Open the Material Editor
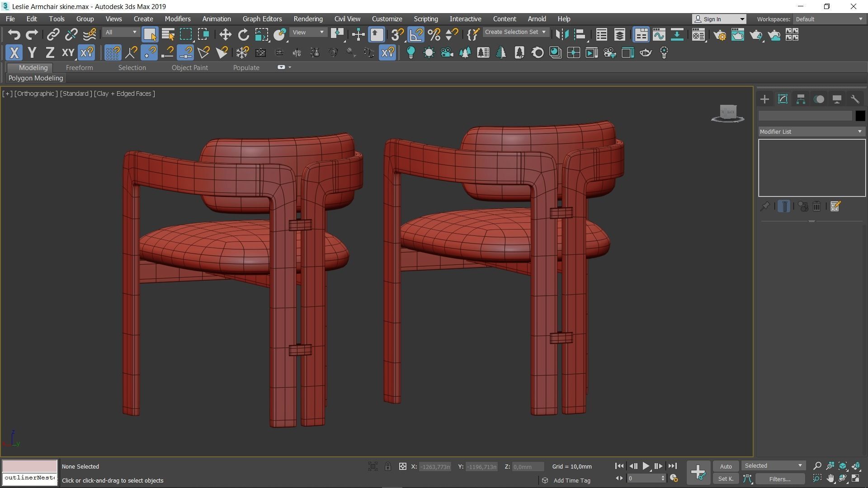 [698, 35]
